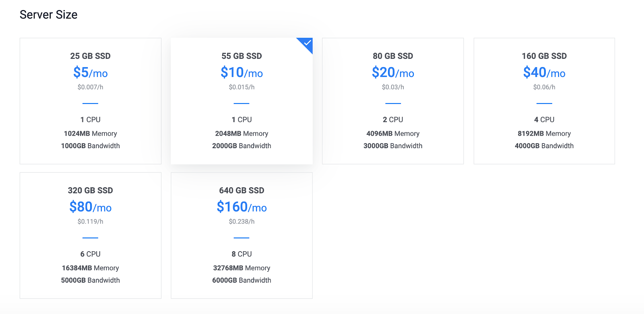Viewport: 644px width, 314px height.
Task: Click the blue checkmark on the selected plan
Action: coord(307,43)
